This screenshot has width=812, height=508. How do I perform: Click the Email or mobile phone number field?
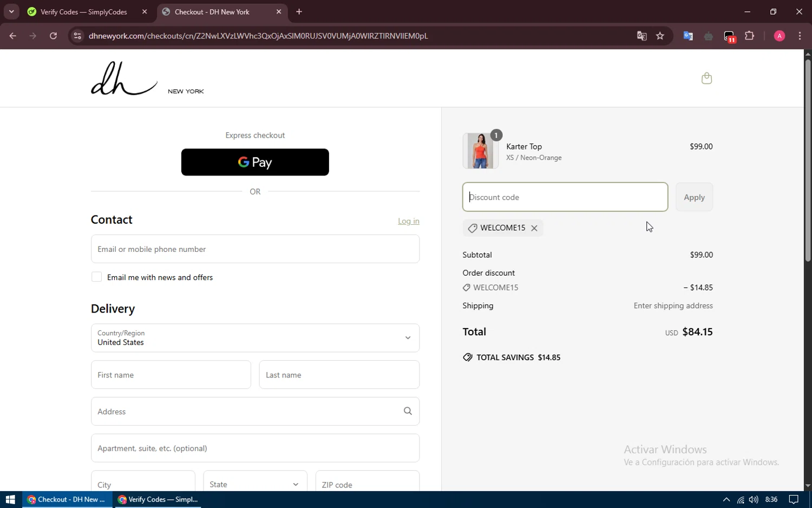255,249
